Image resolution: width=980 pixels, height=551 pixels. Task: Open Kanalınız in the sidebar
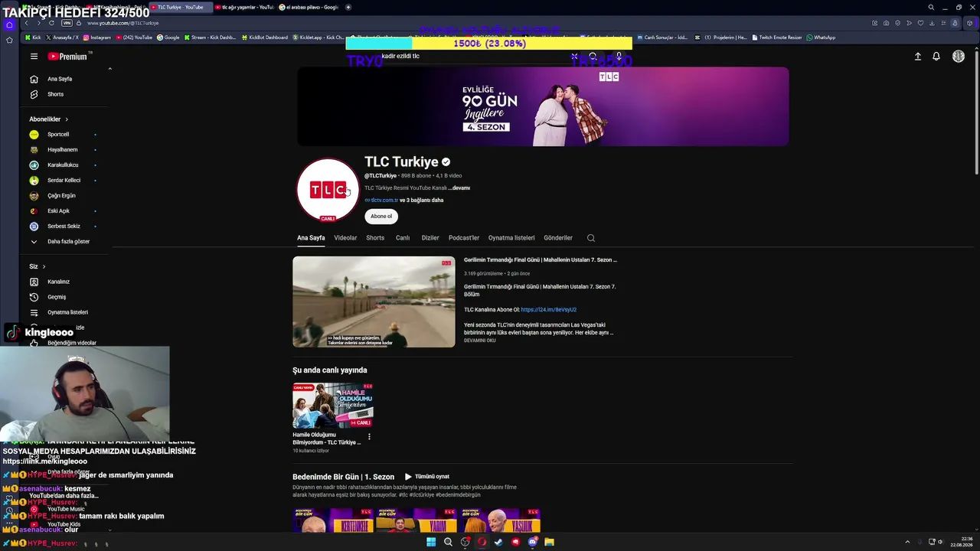58,282
